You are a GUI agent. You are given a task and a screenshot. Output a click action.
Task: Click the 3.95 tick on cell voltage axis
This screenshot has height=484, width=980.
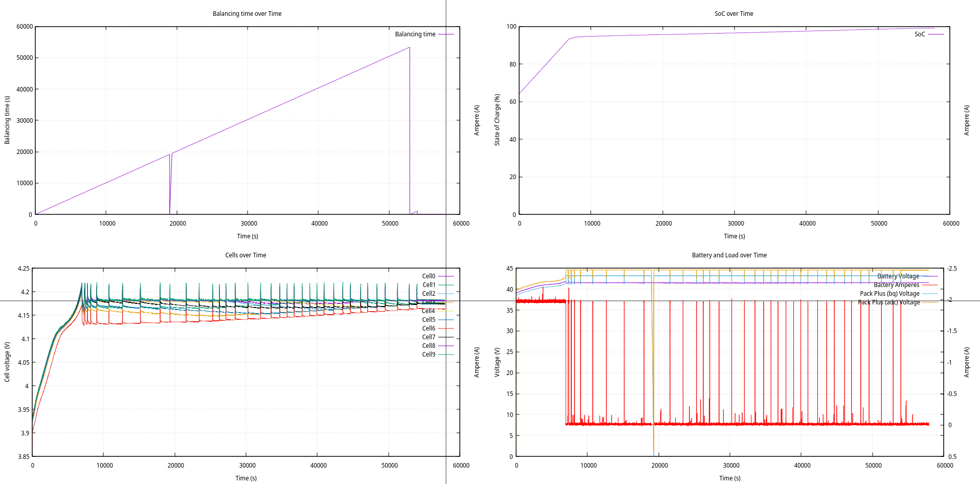pyautogui.click(x=24, y=410)
